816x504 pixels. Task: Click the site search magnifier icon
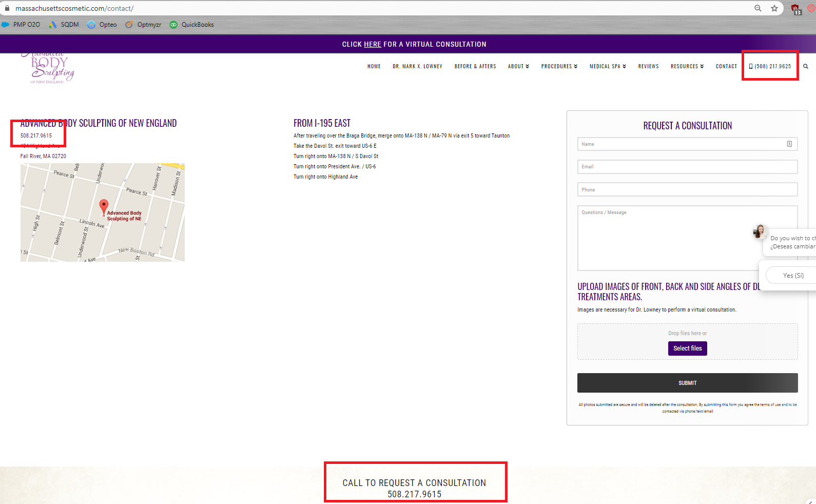pyautogui.click(x=806, y=66)
